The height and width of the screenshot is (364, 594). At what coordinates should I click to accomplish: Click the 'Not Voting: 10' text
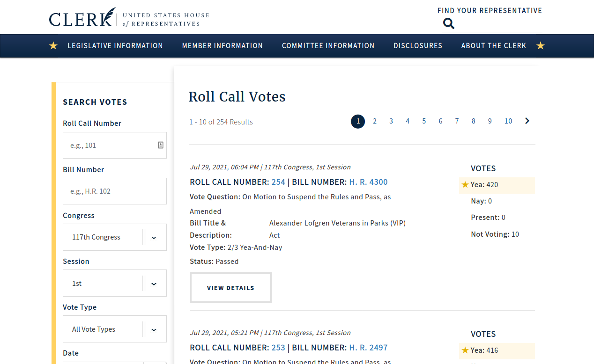[x=495, y=234]
